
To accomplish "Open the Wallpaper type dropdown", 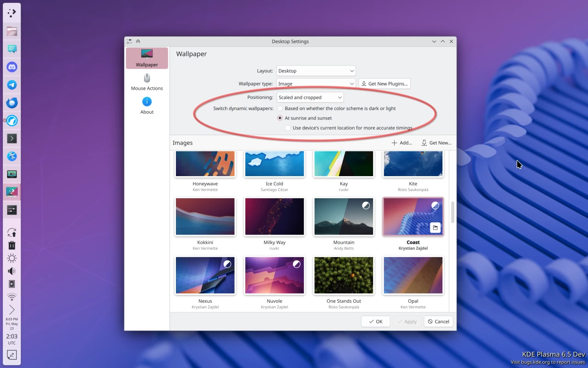I will (x=316, y=83).
